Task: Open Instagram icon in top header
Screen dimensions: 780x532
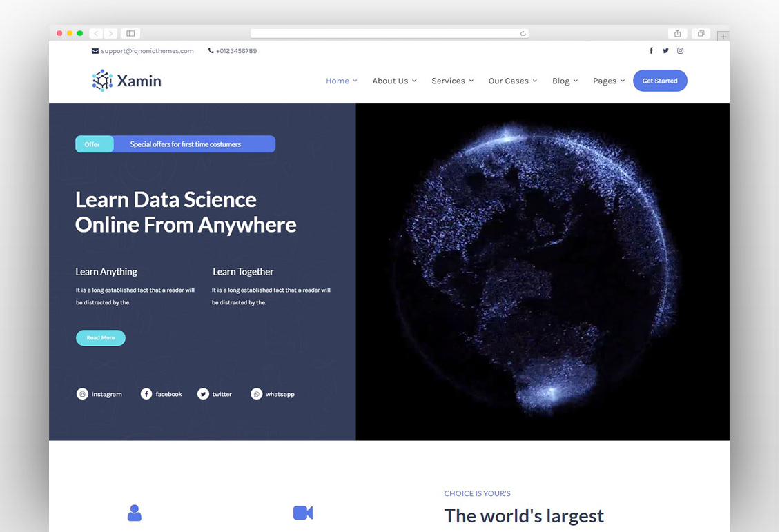Action: pyautogui.click(x=680, y=50)
